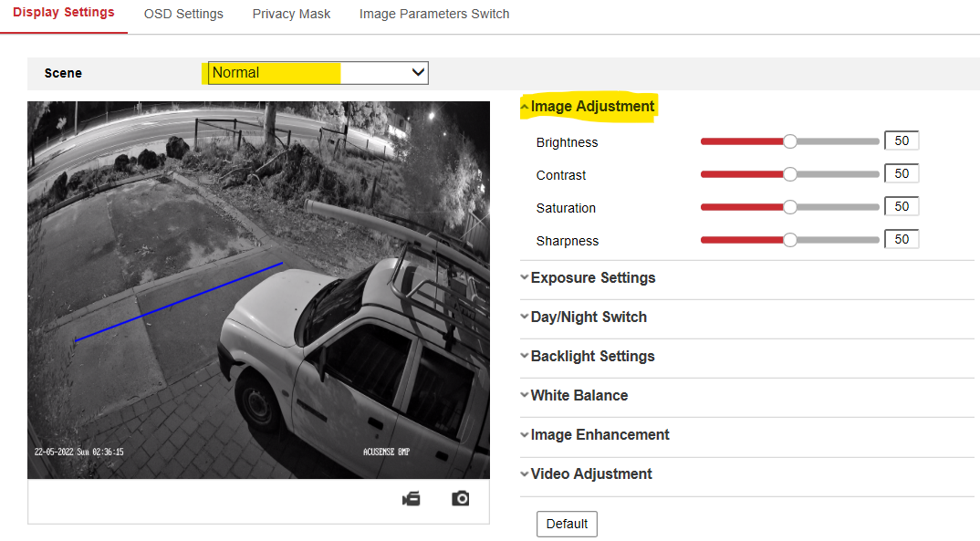Expand the Video Adjustment section
980x541 pixels.
point(590,474)
